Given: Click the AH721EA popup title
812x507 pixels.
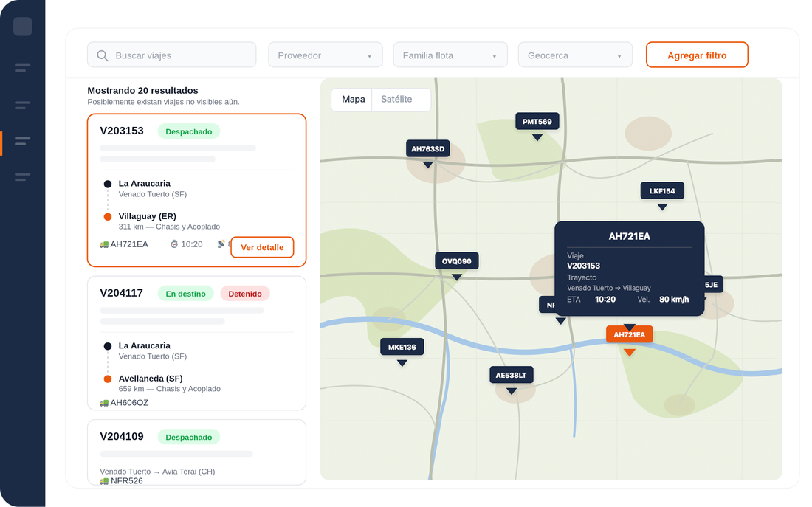Looking at the screenshot, I should pyautogui.click(x=629, y=236).
